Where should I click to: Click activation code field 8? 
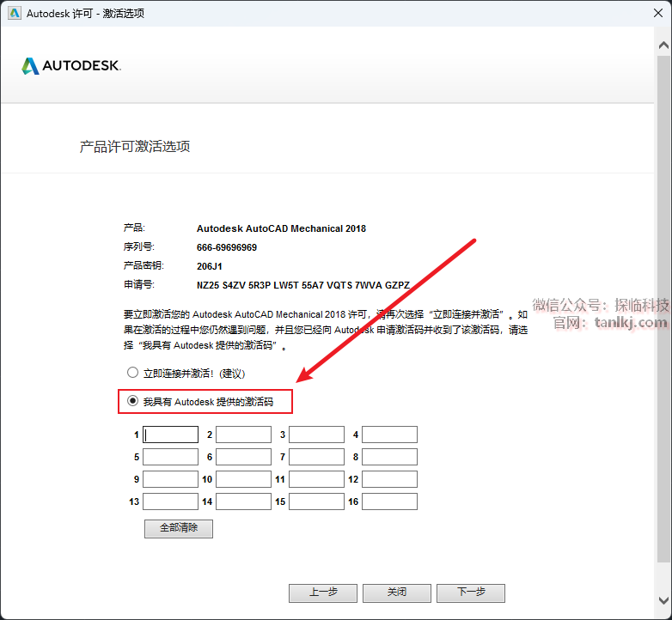click(389, 457)
